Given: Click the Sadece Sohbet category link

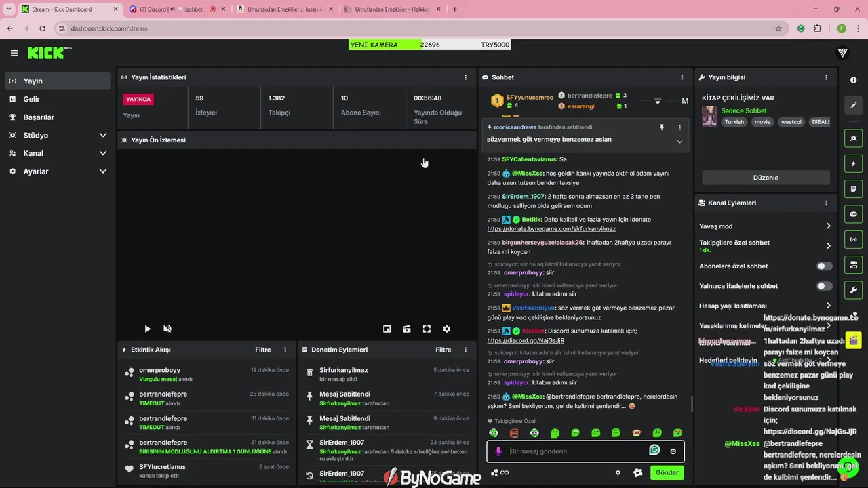Looking at the screenshot, I should 744,110.
